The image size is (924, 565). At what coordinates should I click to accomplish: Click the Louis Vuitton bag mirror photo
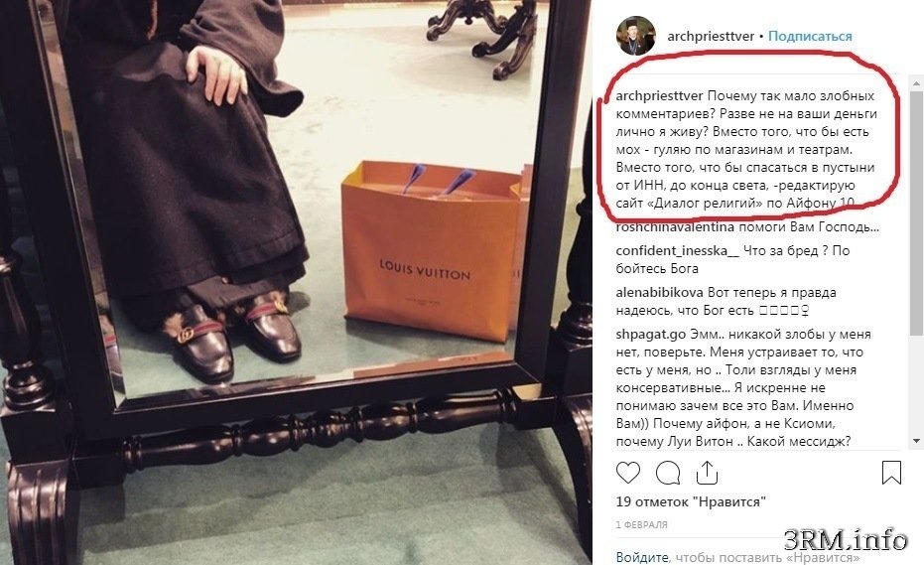(x=295, y=282)
